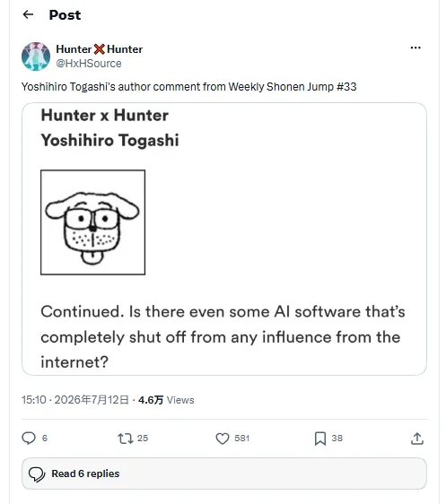Open the HxHSource profile avatar
446x504 pixels.
pos(36,56)
